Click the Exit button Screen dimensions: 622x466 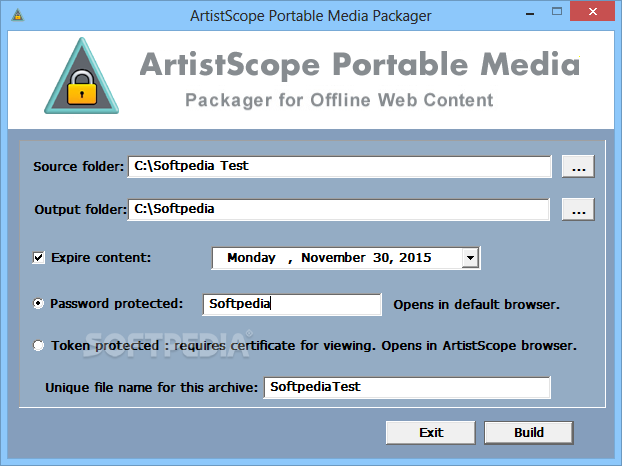tap(430, 432)
